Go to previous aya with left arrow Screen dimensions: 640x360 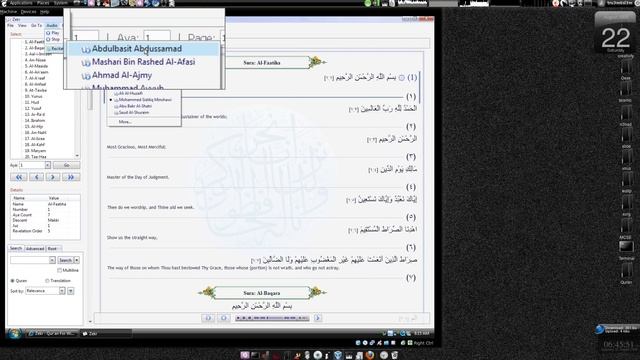(x=36, y=177)
